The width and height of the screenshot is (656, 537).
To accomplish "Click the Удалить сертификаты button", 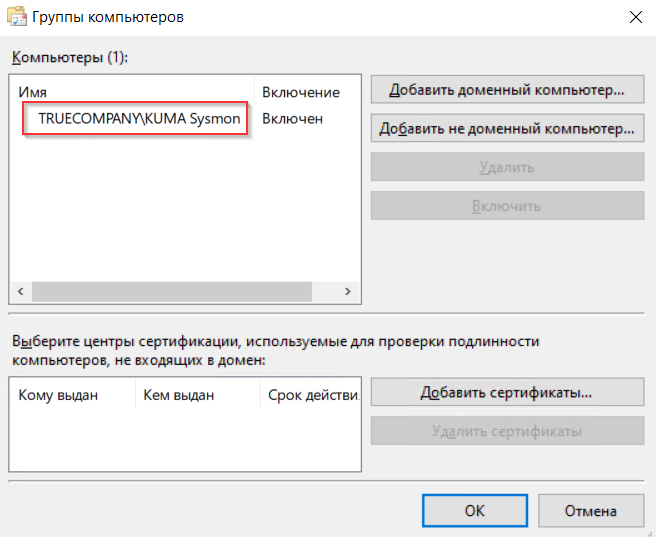I will 506,431.
